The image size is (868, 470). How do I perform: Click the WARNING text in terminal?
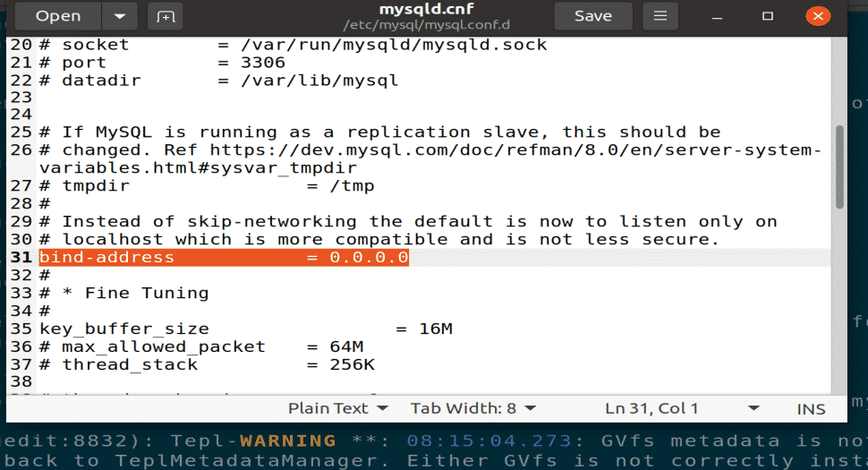coord(288,441)
